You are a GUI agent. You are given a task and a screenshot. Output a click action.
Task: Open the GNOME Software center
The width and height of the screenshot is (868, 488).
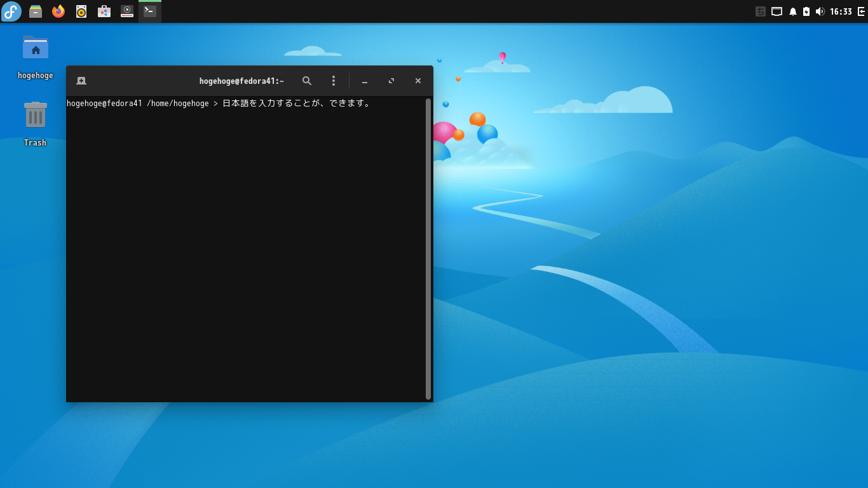104,11
